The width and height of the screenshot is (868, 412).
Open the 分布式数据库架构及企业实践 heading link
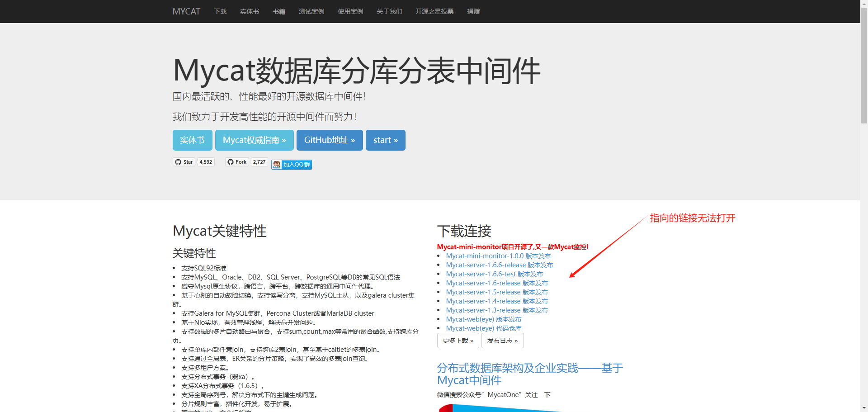point(530,374)
